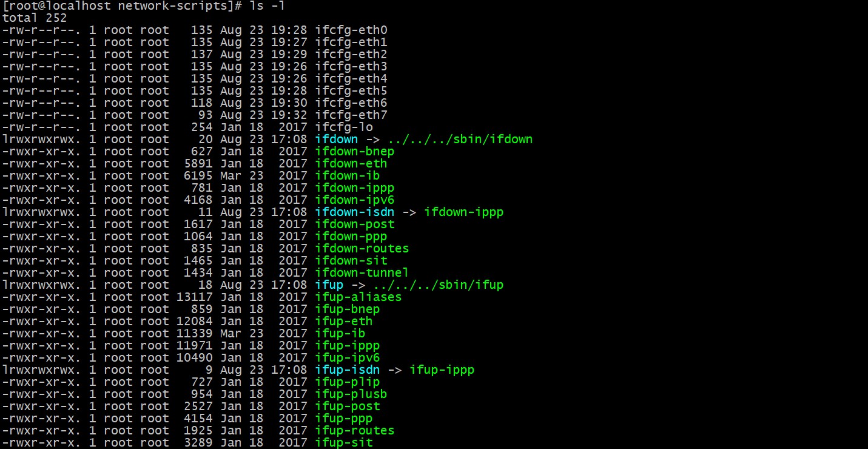868x449 pixels.
Task: Click file size 5891 of ifdown-eth
Action: [x=198, y=164]
